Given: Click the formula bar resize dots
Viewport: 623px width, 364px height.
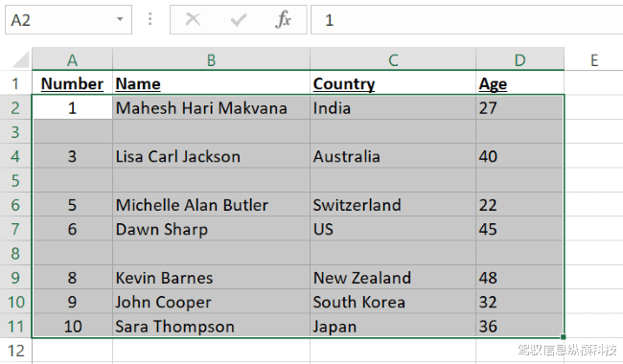Looking at the screenshot, I should tap(150, 19).
